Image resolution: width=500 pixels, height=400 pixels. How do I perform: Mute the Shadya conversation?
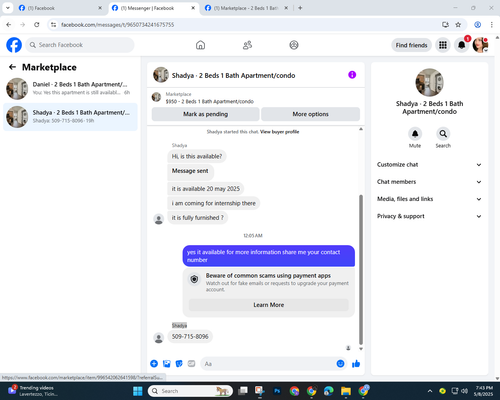coord(415,134)
